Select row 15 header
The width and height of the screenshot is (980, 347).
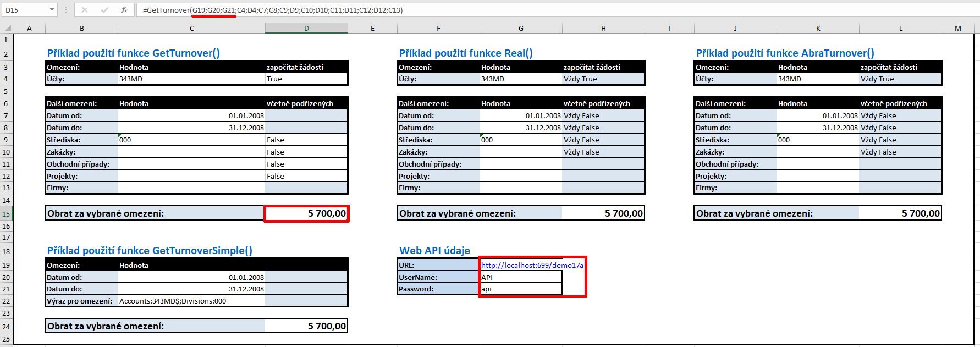(6, 214)
